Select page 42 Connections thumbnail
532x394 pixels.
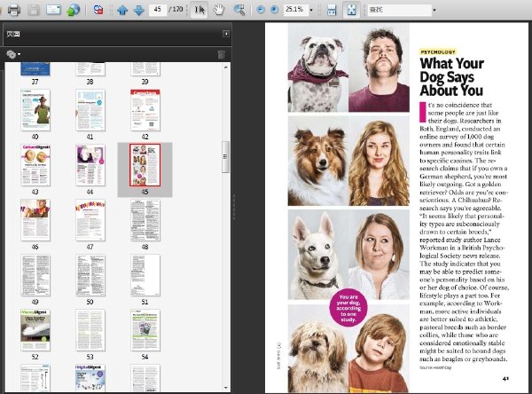coord(145,110)
